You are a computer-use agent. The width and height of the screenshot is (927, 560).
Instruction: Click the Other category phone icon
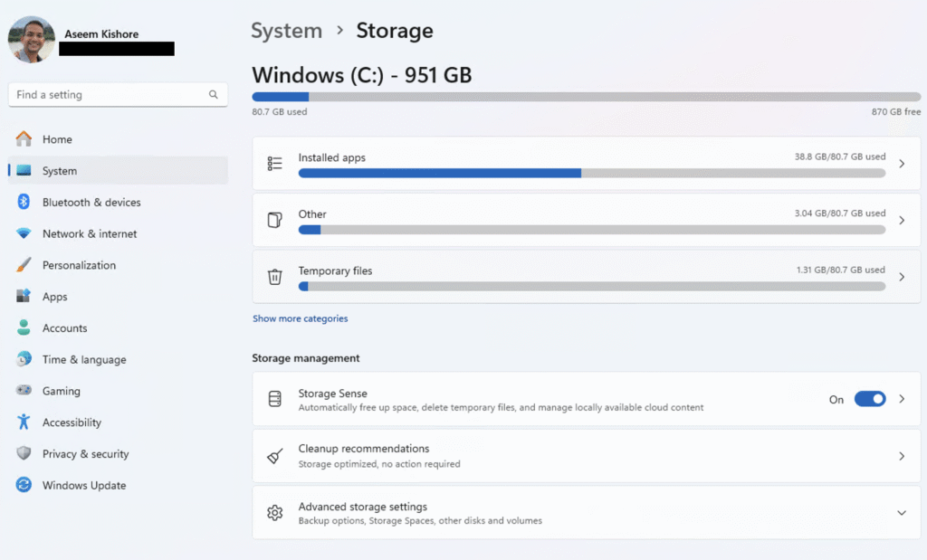275,219
